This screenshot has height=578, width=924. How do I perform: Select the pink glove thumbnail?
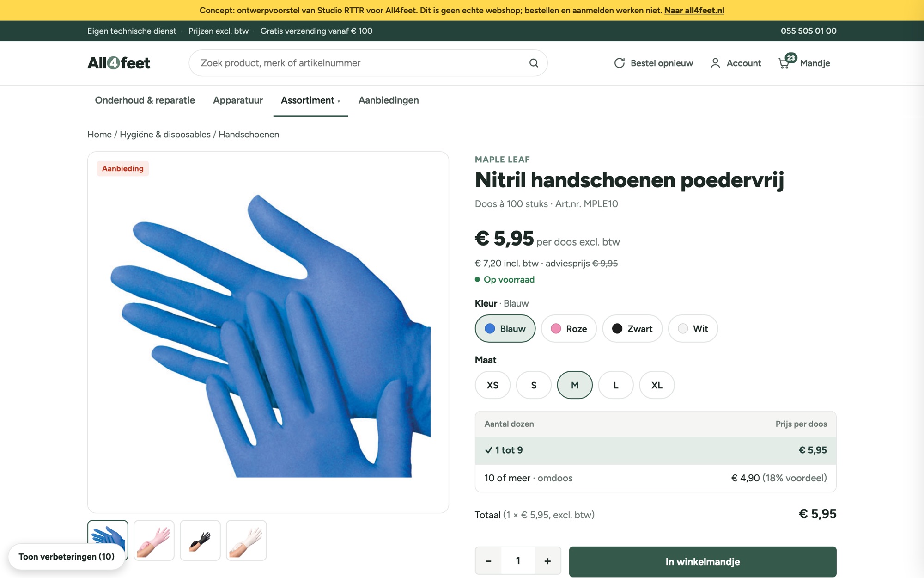pos(154,540)
